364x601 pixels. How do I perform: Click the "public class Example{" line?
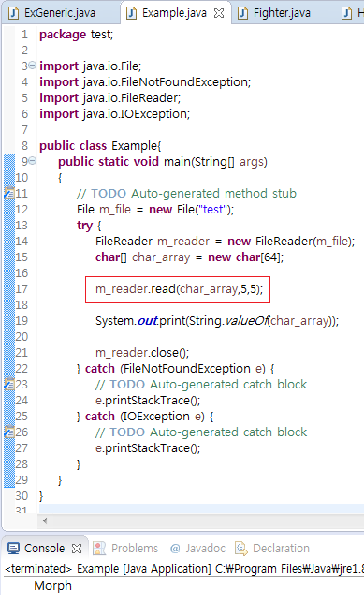click(x=100, y=146)
